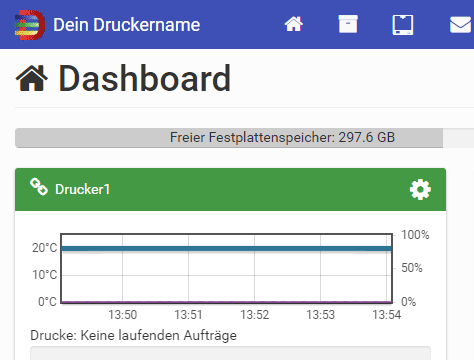Click the chain link icon beside Drucker1

point(39,187)
